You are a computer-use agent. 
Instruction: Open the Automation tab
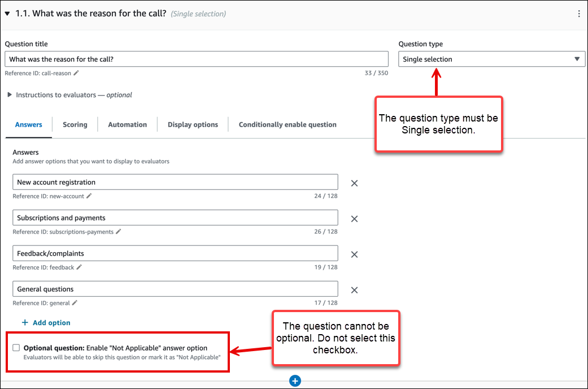127,124
